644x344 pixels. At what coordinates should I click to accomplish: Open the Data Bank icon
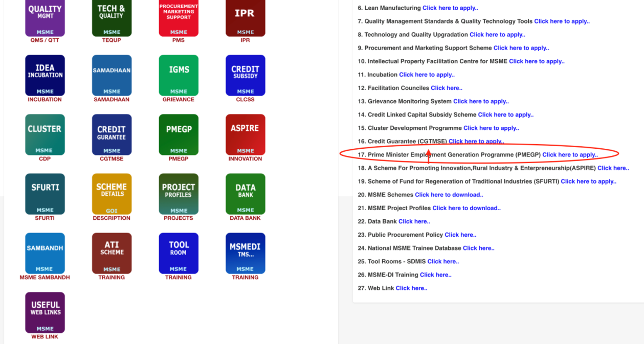coord(245,194)
